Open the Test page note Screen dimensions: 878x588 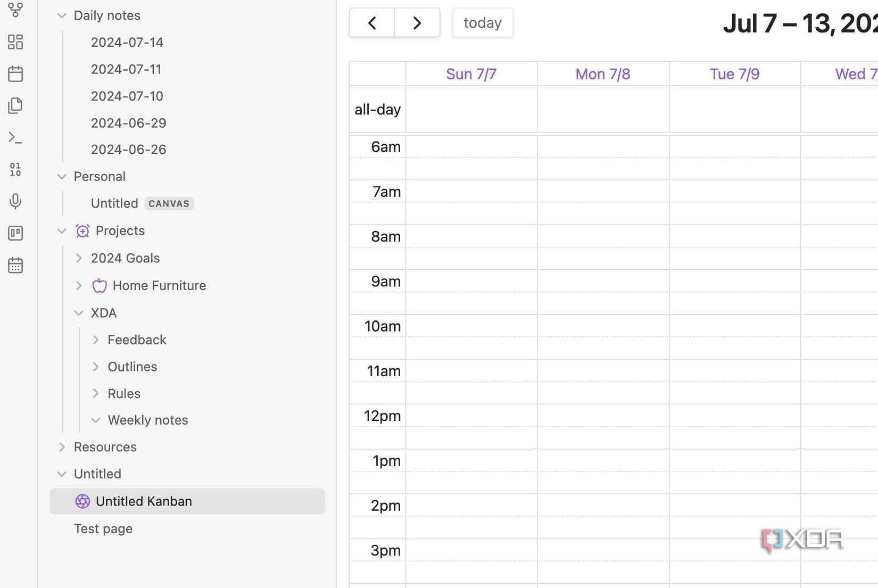coord(103,529)
